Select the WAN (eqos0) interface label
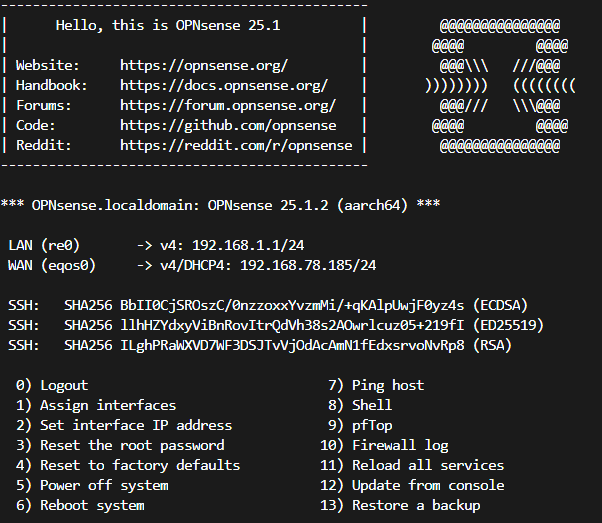This screenshot has width=602, height=523. click(x=52, y=265)
